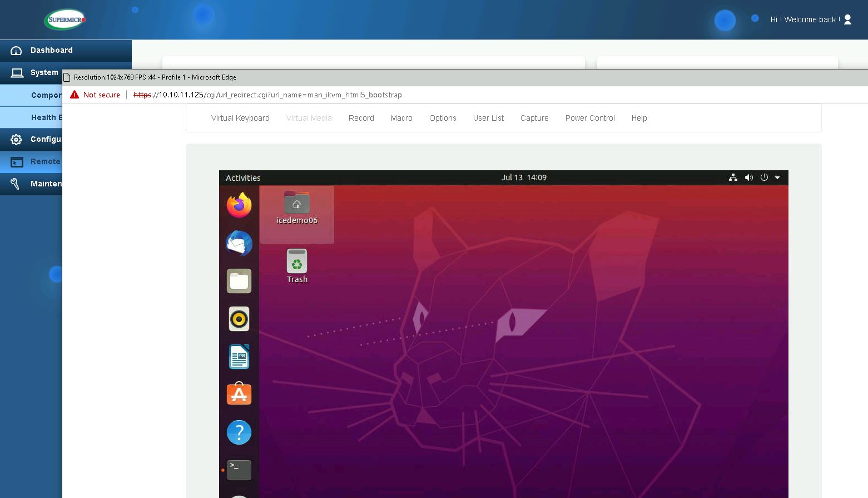Open the Files manager in the dock
Image resolution: width=868 pixels, height=498 pixels.
coord(239,281)
